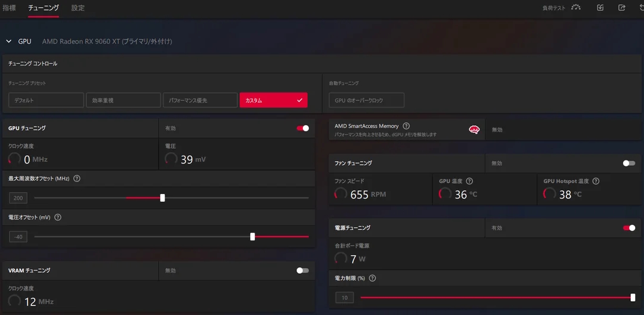Click the 電力制限 slider handle
The width and height of the screenshot is (644, 315).
click(x=633, y=297)
